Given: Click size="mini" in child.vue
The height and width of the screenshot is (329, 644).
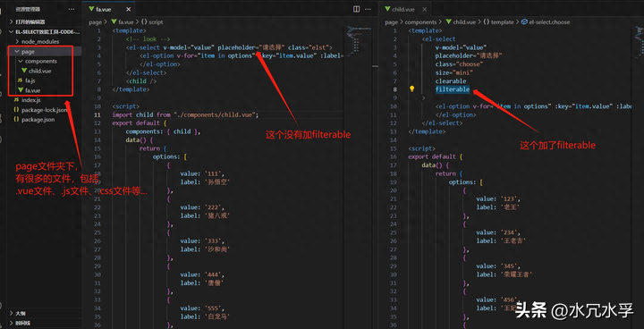Looking at the screenshot, I should coord(454,72).
